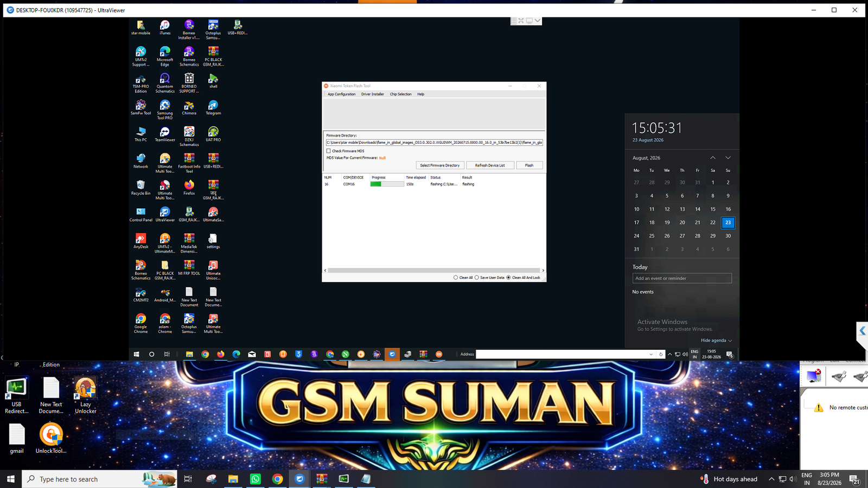Viewport: 868px width, 488px height.
Task: Open the SamFw Tool shortcut
Action: click(x=141, y=107)
